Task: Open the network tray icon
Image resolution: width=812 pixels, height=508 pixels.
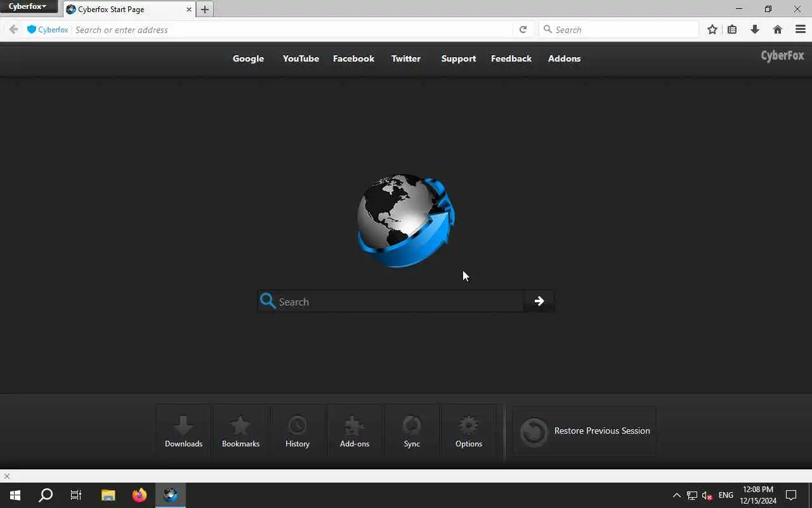Action: [x=692, y=495]
